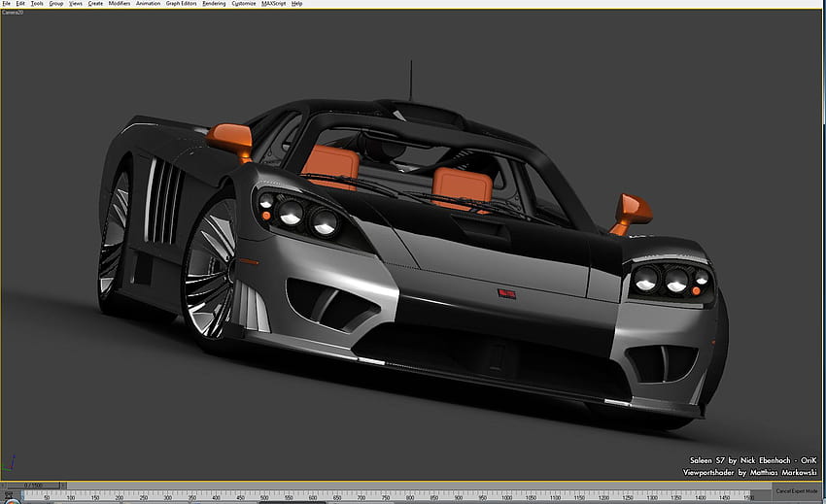Click frame 250 on the track bar
The image size is (826, 504).
[143, 497]
